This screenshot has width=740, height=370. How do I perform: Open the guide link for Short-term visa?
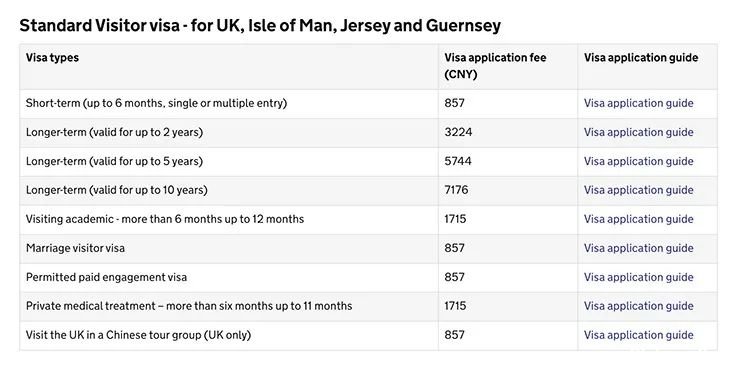(x=639, y=103)
